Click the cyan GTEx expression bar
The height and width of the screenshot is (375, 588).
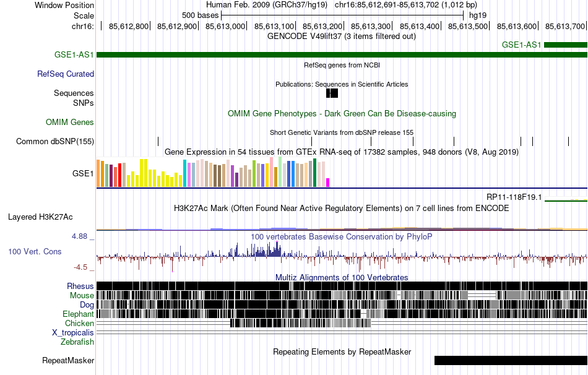click(x=184, y=173)
